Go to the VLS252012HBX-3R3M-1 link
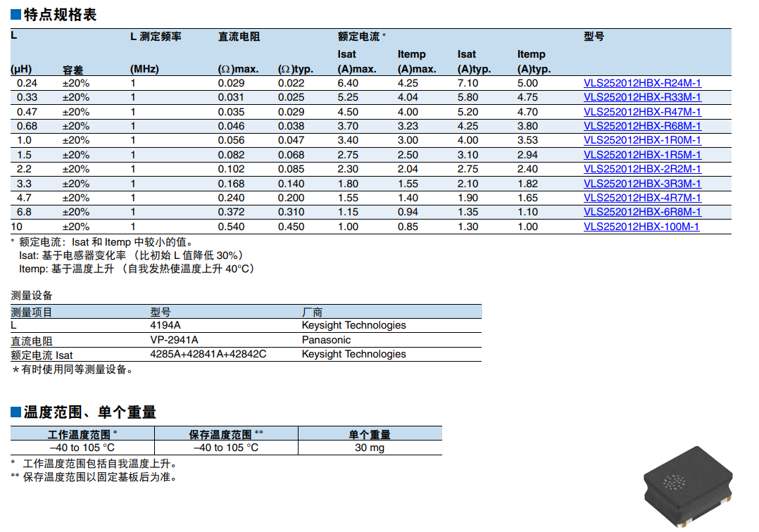 pos(642,184)
